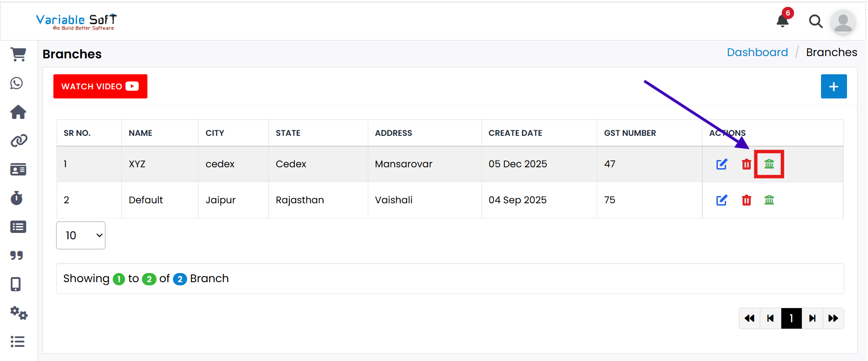This screenshot has width=868, height=361.
Task: Open the user profile avatar menu
Action: [x=843, y=22]
